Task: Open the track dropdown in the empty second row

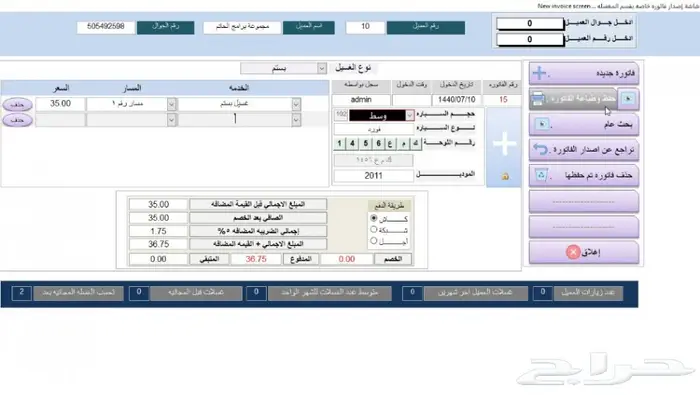Action: 171,120
